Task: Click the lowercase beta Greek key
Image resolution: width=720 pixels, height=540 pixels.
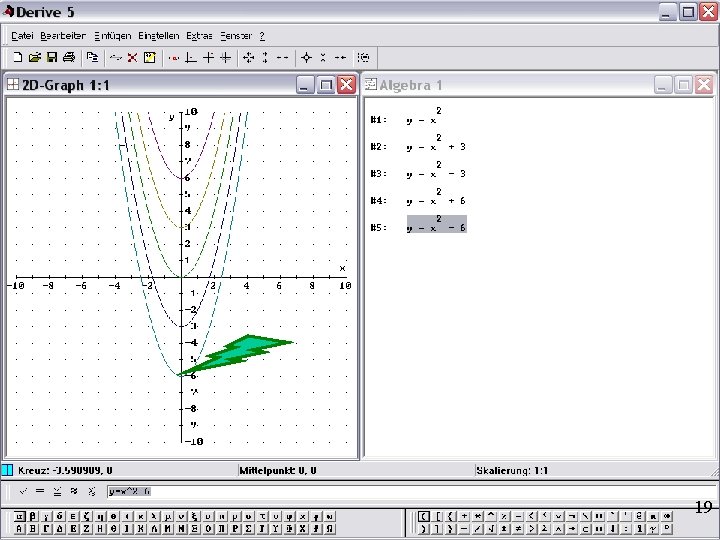Action: click(x=33, y=516)
